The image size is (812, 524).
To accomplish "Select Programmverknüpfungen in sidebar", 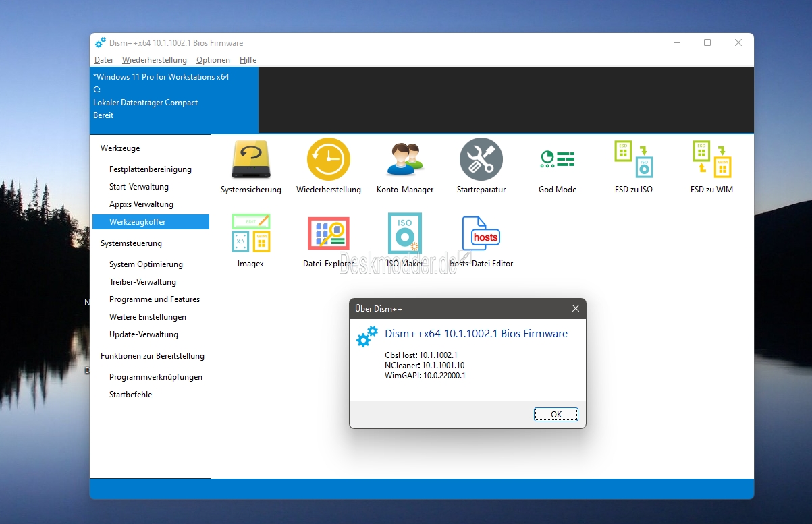I will tap(151, 377).
